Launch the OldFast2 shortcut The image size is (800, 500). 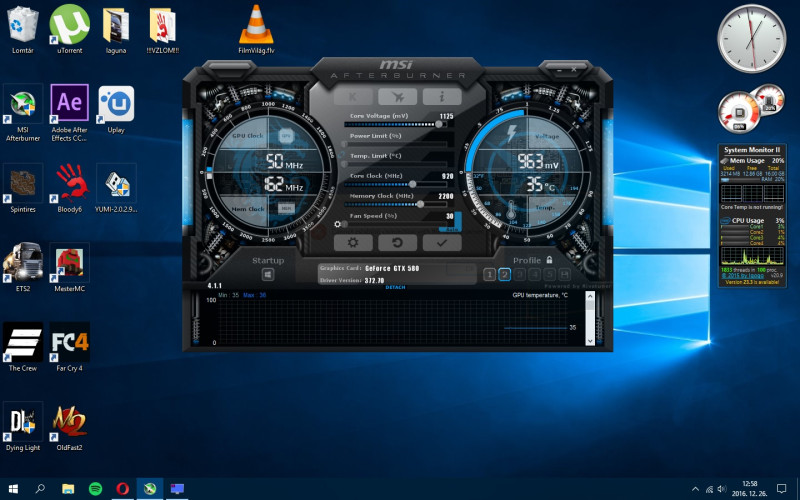click(x=69, y=427)
